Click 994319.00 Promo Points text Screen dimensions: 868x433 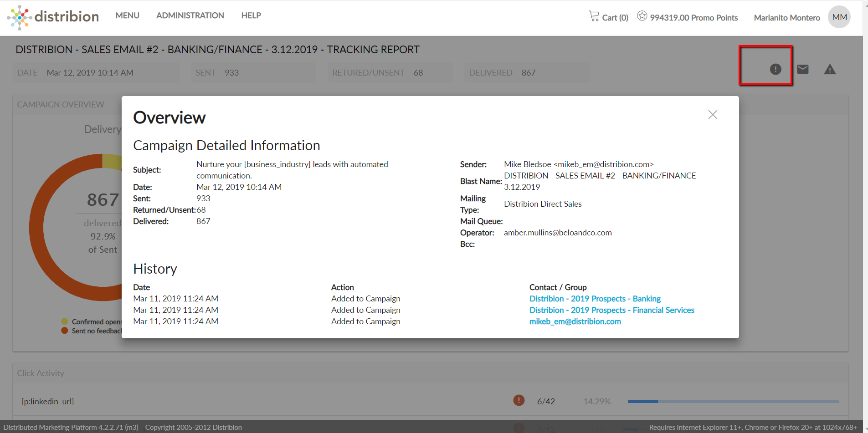point(693,18)
